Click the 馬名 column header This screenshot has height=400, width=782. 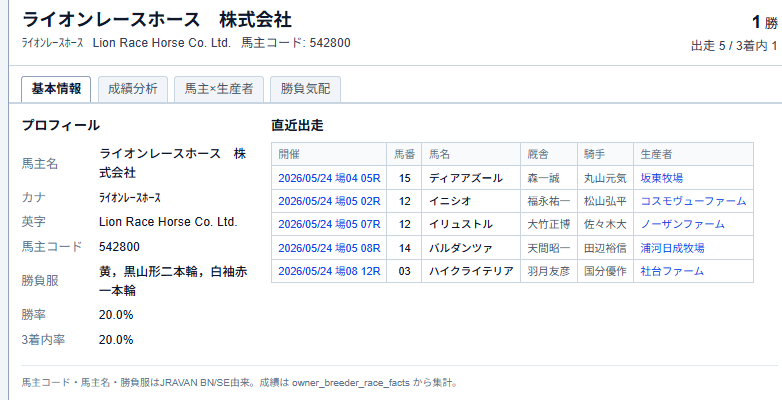click(x=471, y=155)
